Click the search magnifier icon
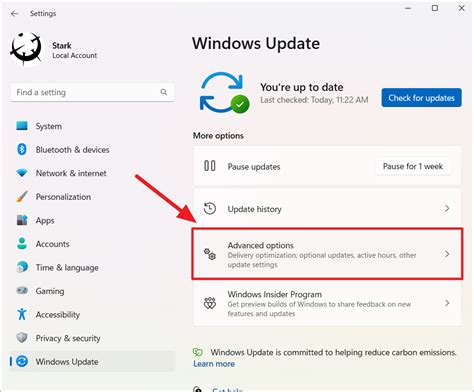 [x=163, y=92]
